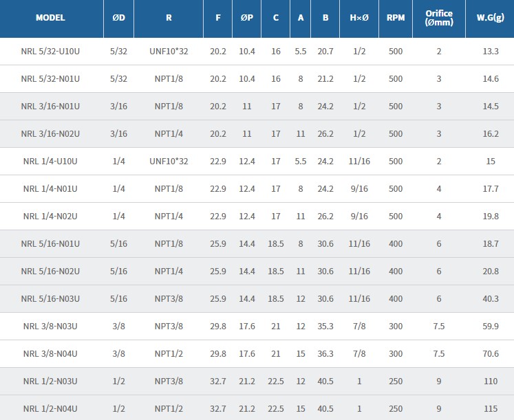Click the RPM column header

396,18
